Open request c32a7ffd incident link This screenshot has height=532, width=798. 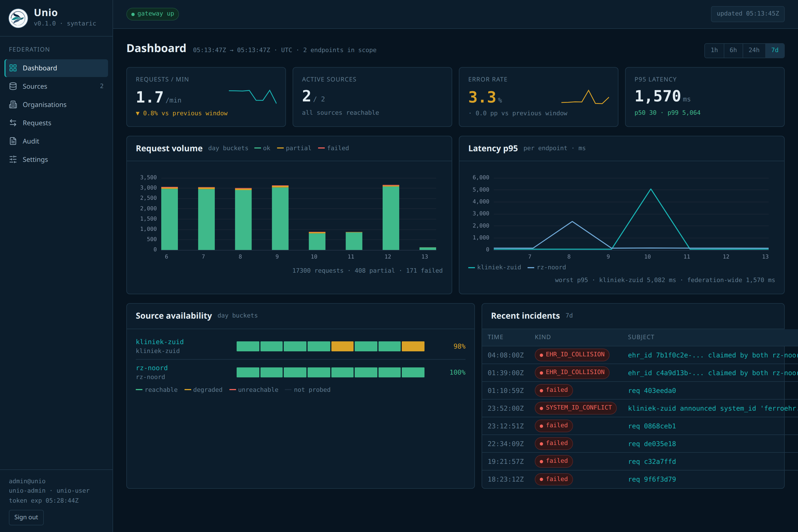(x=652, y=461)
